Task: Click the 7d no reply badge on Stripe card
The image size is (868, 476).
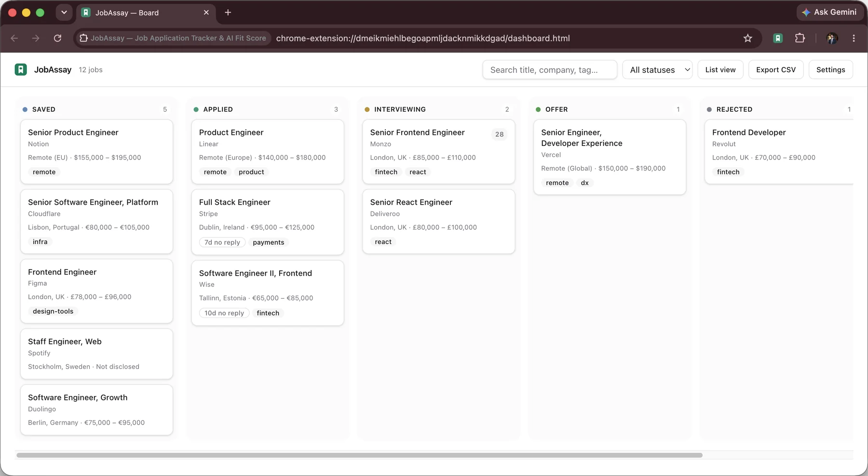Action: click(222, 242)
